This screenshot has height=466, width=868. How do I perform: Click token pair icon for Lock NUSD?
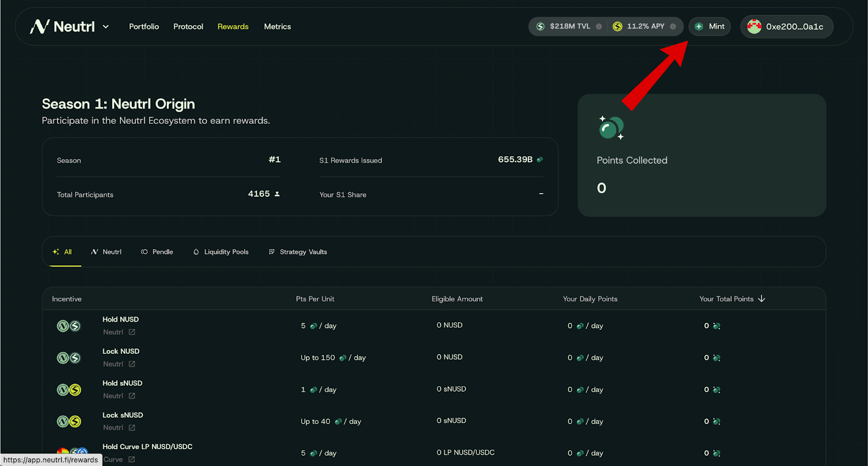click(69, 358)
